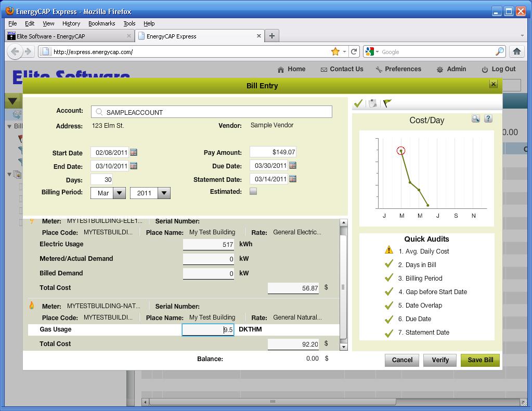Open the billing period month dropdown
Viewport: 532px width, 411px height.
pyautogui.click(x=119, y=193)
